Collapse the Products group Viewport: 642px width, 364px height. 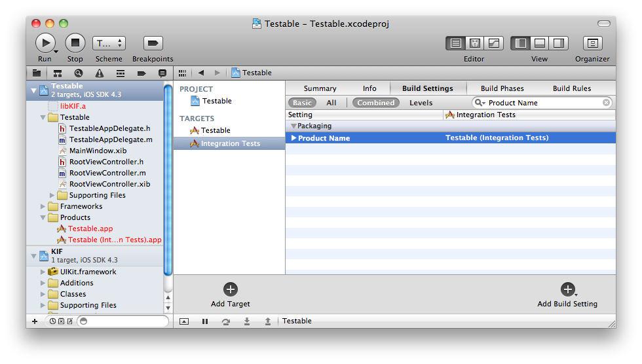(43, 217)
